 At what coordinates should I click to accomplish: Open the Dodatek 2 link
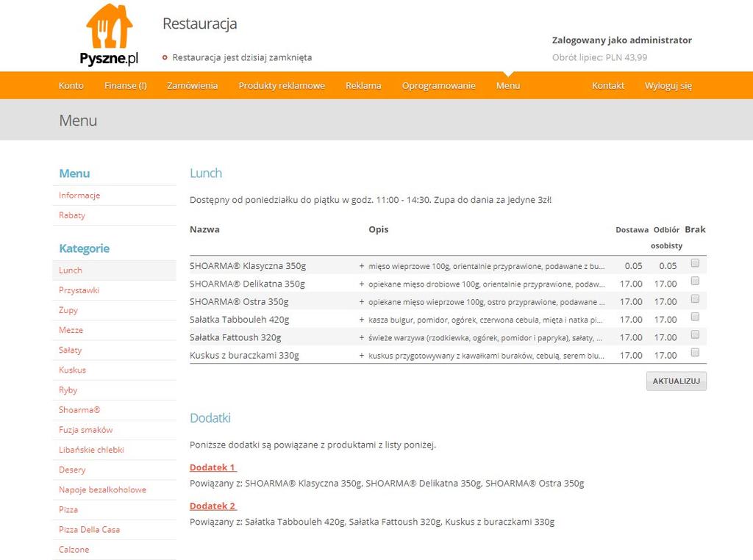click(213, 506)
